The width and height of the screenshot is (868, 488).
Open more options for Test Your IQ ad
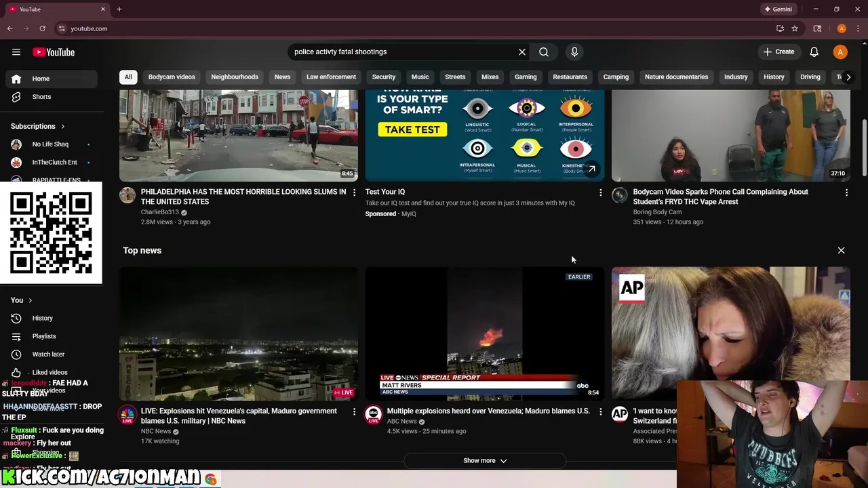(600, 192)
